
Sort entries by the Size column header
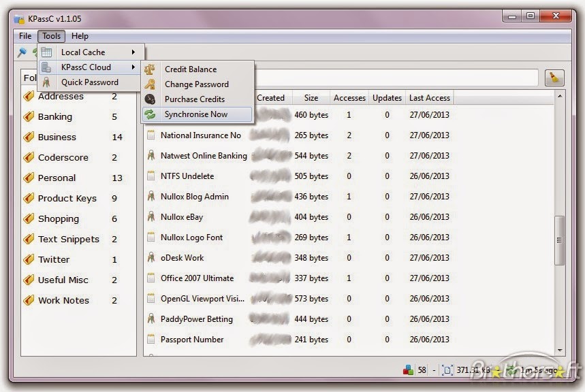pos(311,97)
